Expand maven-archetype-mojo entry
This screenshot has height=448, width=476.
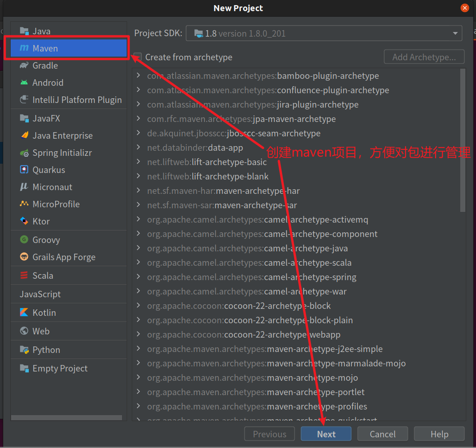click(x=138, y=378)
